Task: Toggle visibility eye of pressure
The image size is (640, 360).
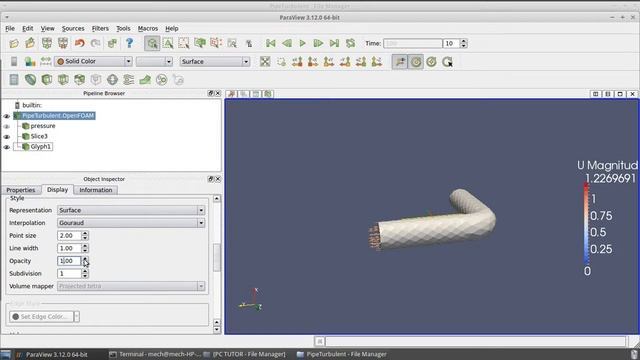Action: click(7, 127)
